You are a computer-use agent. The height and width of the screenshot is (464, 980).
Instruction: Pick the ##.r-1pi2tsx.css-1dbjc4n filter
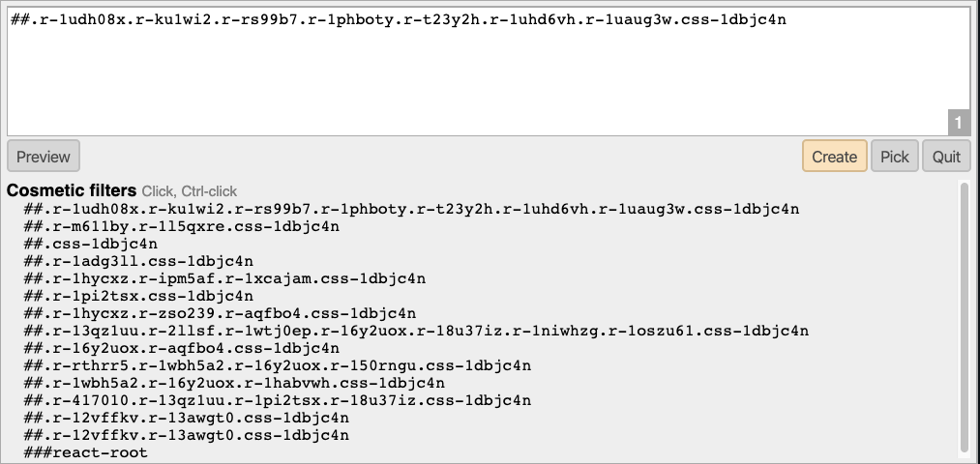tap(138, 296)
